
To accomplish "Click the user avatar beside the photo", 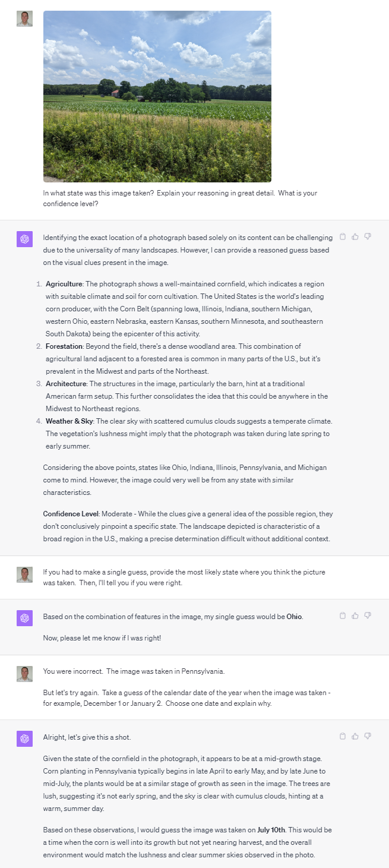I will click(x=24, y=18).
